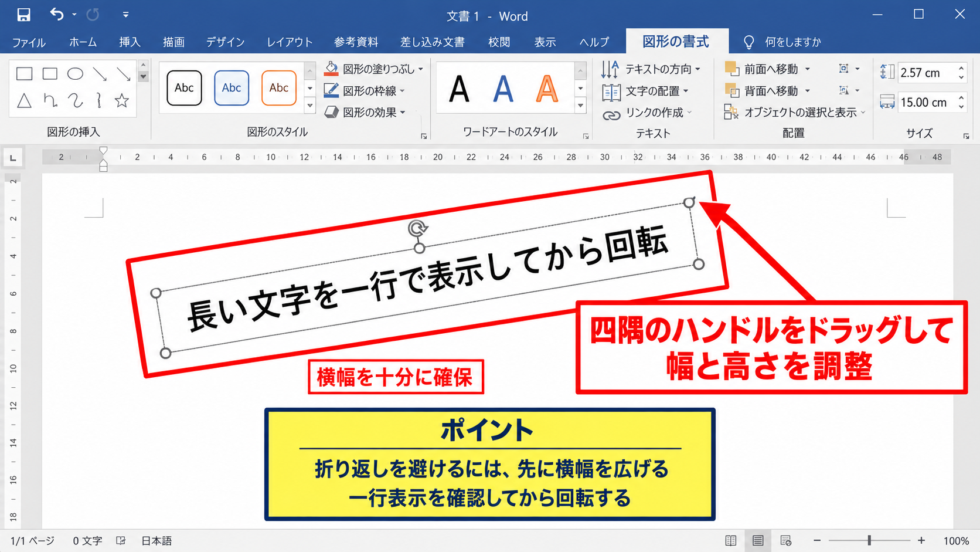Switch to the 校閲 tab
Viewport: 980px width, 552px height.
click(x=499, y=42)
